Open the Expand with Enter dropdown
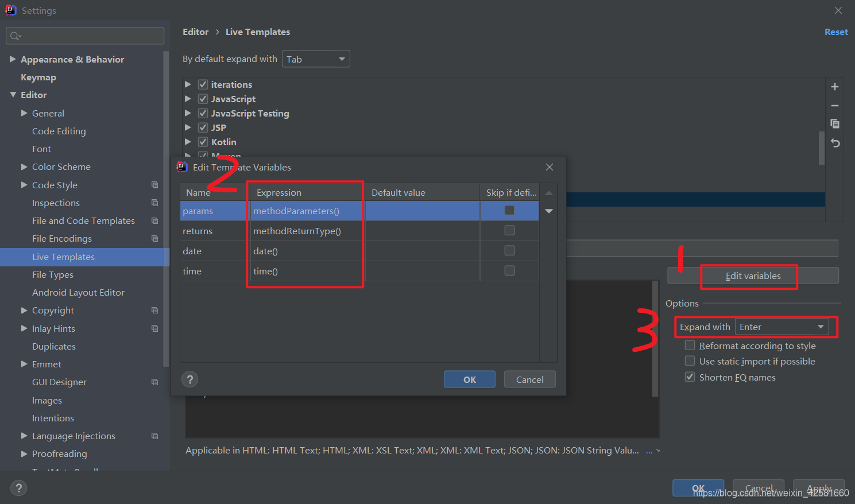Viewport: 855px width, 504px height. 782,327
